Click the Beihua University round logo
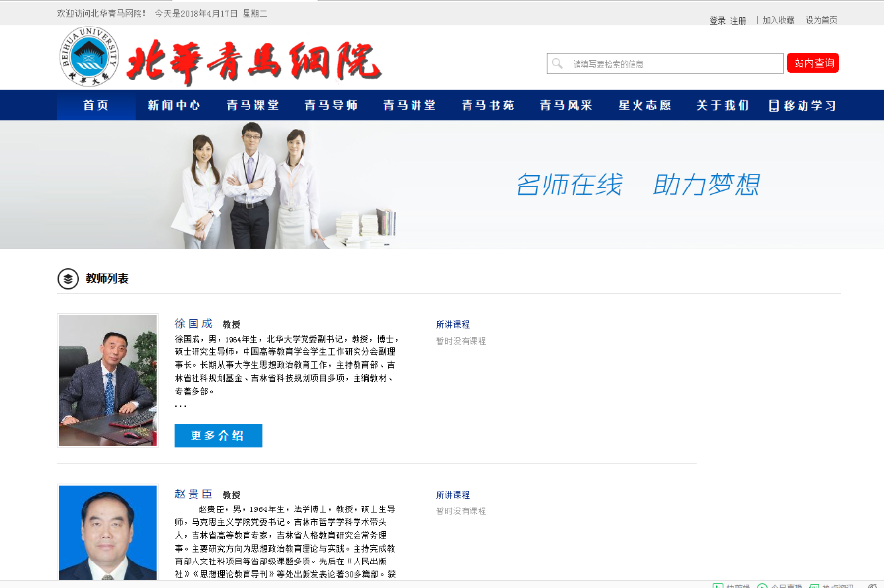This screenshot has height=588, width=884. pyautogui.click(x=89, y=57)
